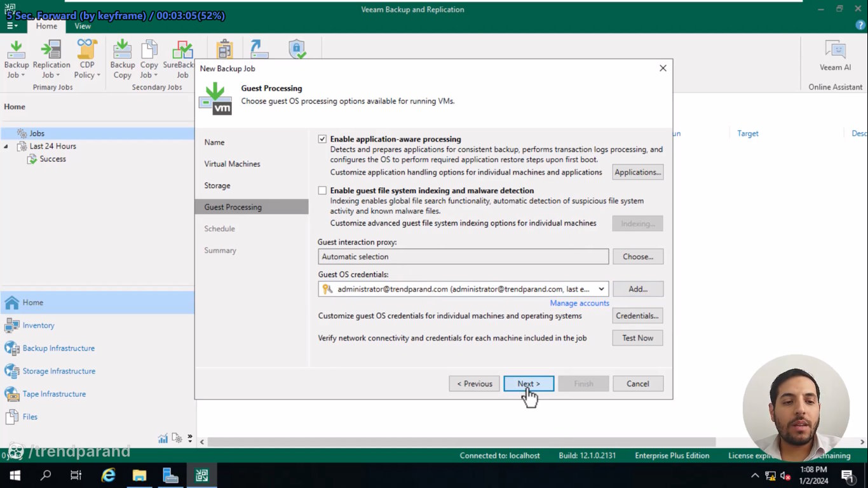Open File Explorer from the taskbar
This screenshot has width=868, height=488.
139,475
